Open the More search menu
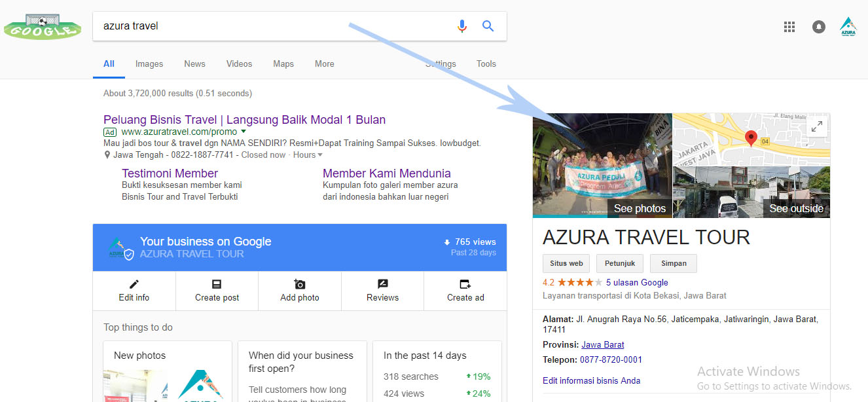 325,64
